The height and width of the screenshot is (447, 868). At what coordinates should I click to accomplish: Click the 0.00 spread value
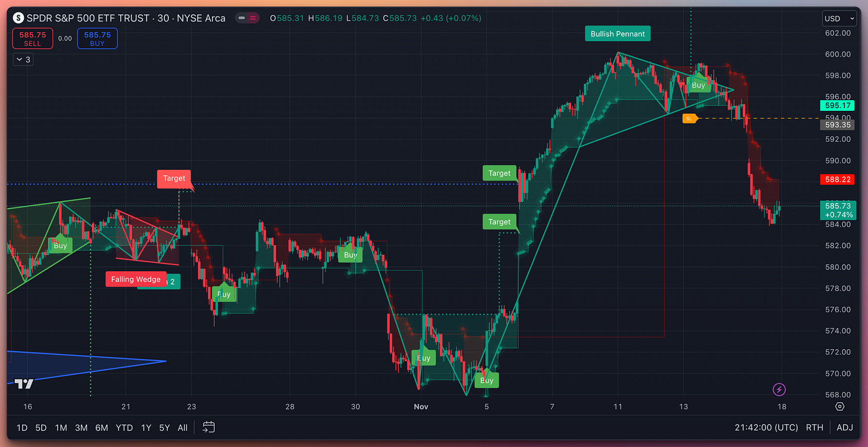65,39
